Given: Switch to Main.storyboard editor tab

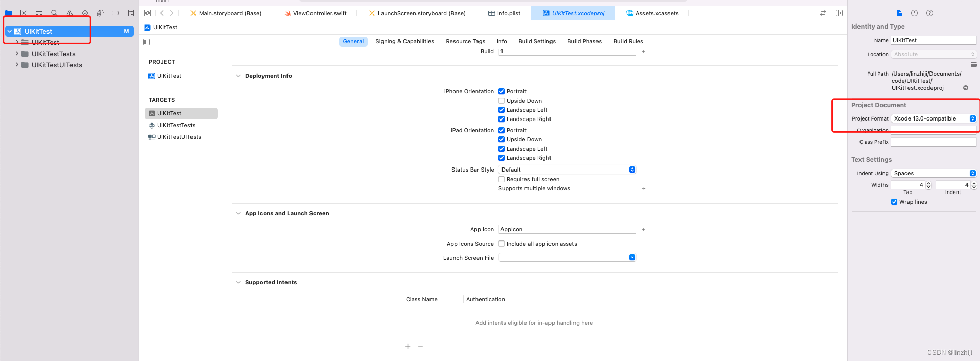Looking at the screenshot, I should pos(225,13).
